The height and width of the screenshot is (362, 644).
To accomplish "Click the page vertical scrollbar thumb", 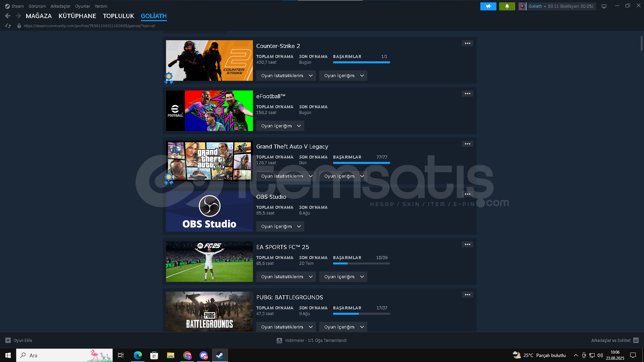I will click(642, 43).
